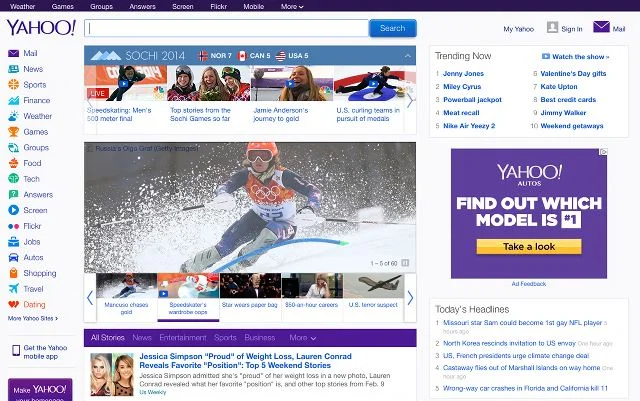Switch to the News stories tab
Screen dimensions: 640x401
pos(142,338)
